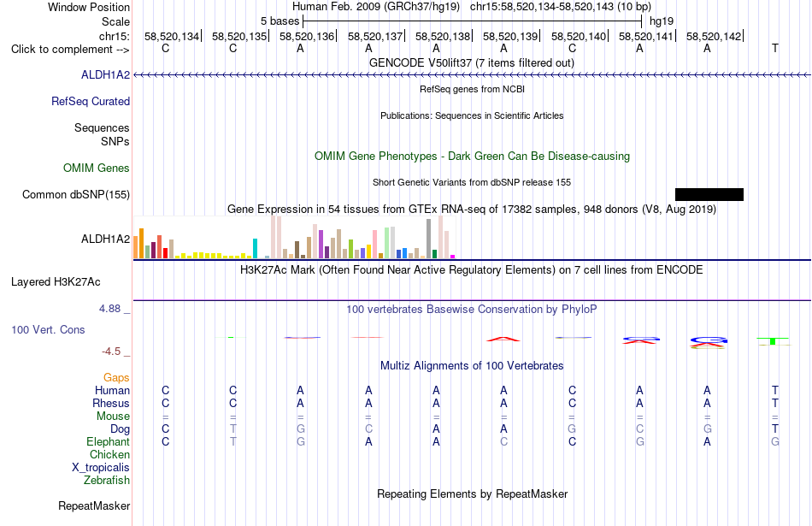Click the OMIM Gene Phenotypes green title
The height and width of the screenshot is (526, 812).
[x=472, y=156]
